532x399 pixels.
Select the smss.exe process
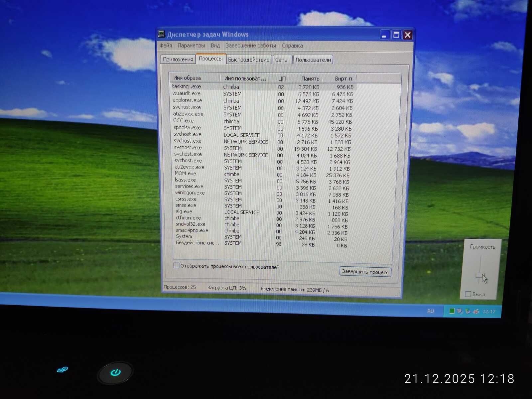[263, 206]
